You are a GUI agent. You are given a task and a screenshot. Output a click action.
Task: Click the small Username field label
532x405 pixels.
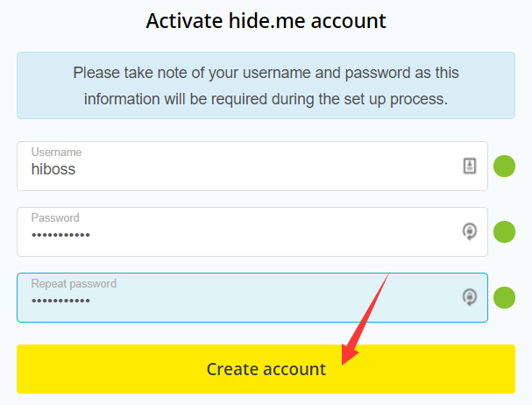(54, 152)
